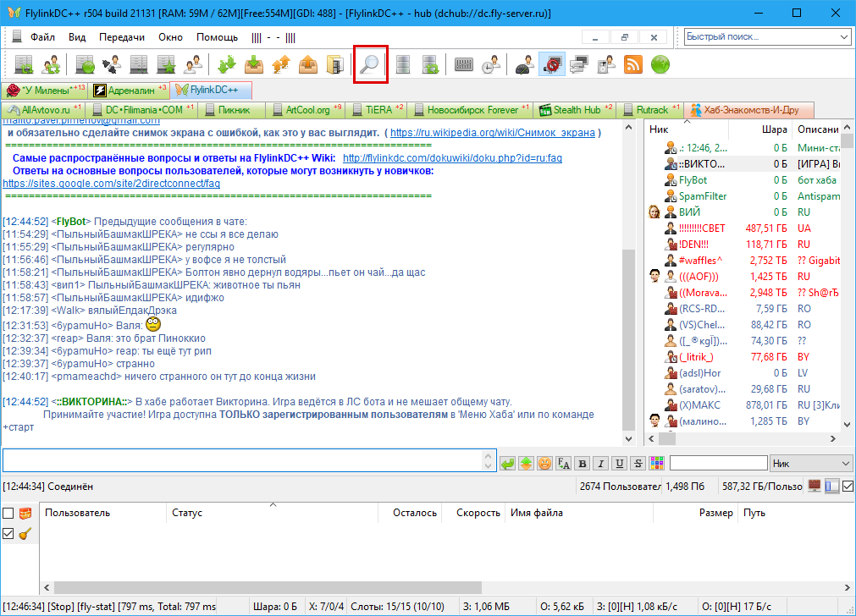This screenshot has height=616, width=856.
Task: Click the quick connect plug icon
Action: 112,64
